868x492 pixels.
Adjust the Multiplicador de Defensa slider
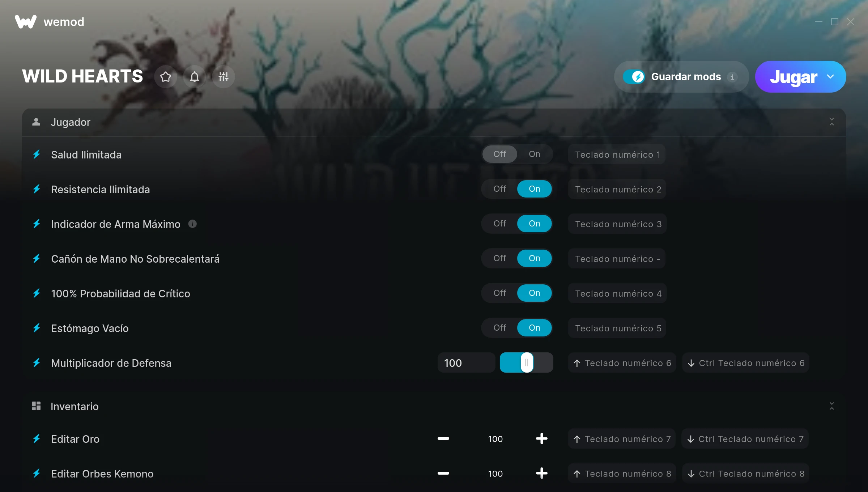click(x=527, y=362)
